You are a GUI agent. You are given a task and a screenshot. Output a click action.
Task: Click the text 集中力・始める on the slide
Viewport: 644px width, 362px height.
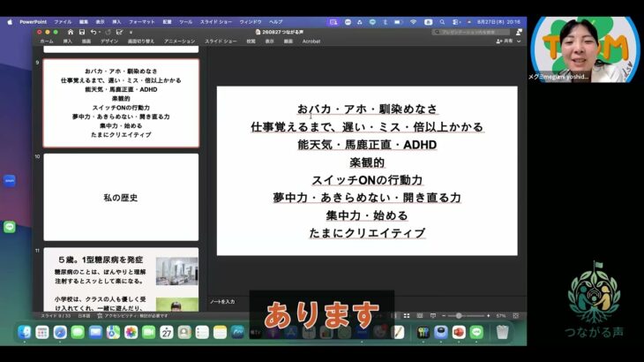367,215
